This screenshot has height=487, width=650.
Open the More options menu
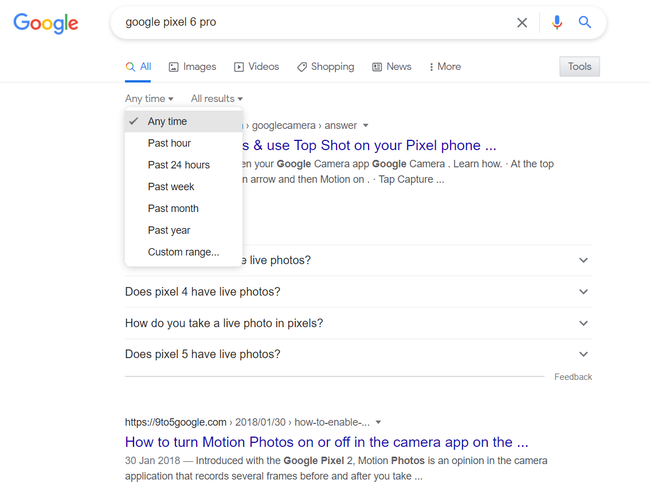point(445,67)
